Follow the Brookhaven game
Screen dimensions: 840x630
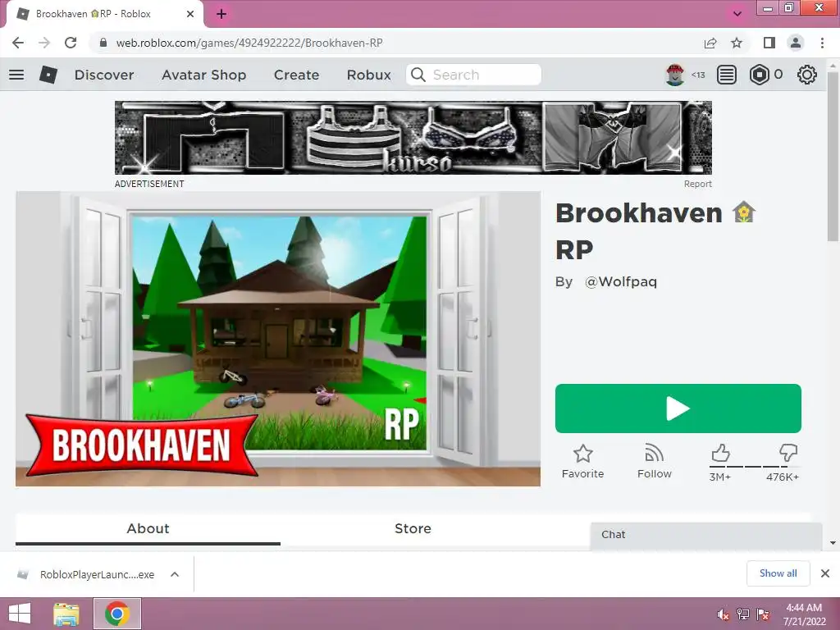(x=654, y=461)
